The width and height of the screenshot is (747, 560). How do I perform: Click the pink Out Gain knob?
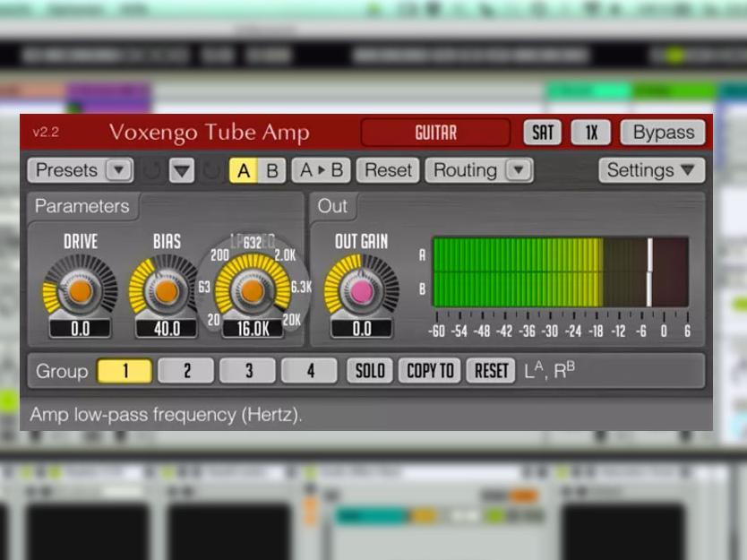point(362,290)
